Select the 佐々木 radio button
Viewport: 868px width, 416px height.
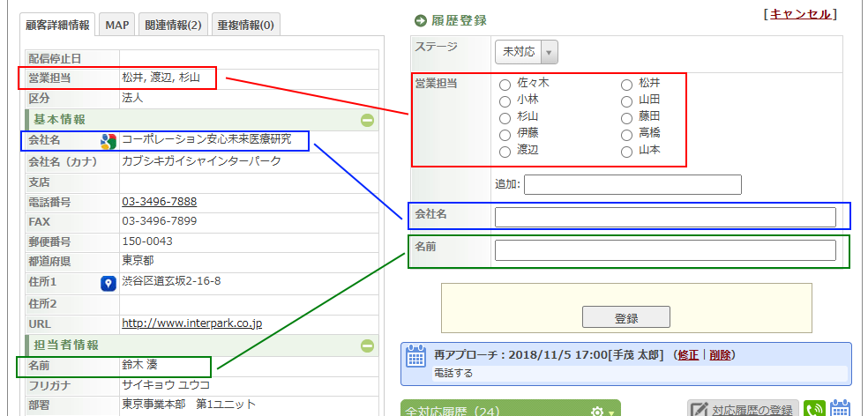tap(505, 85)
